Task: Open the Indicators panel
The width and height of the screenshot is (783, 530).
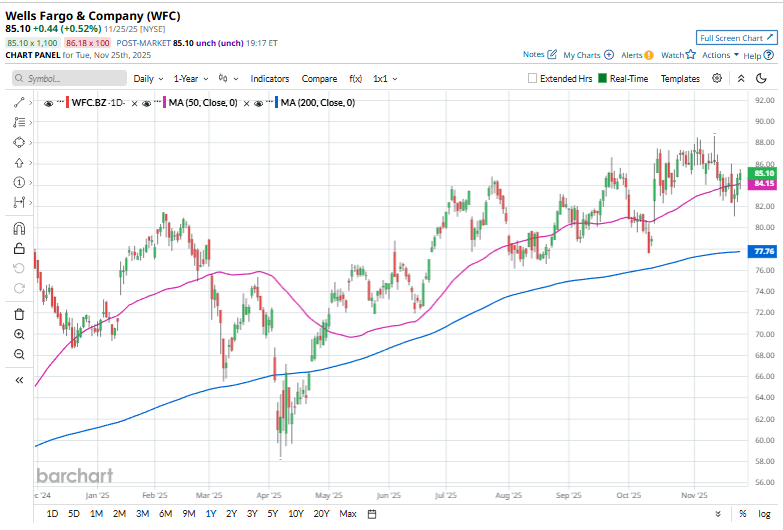Action: pyautogui.click(x=269, y=78)
